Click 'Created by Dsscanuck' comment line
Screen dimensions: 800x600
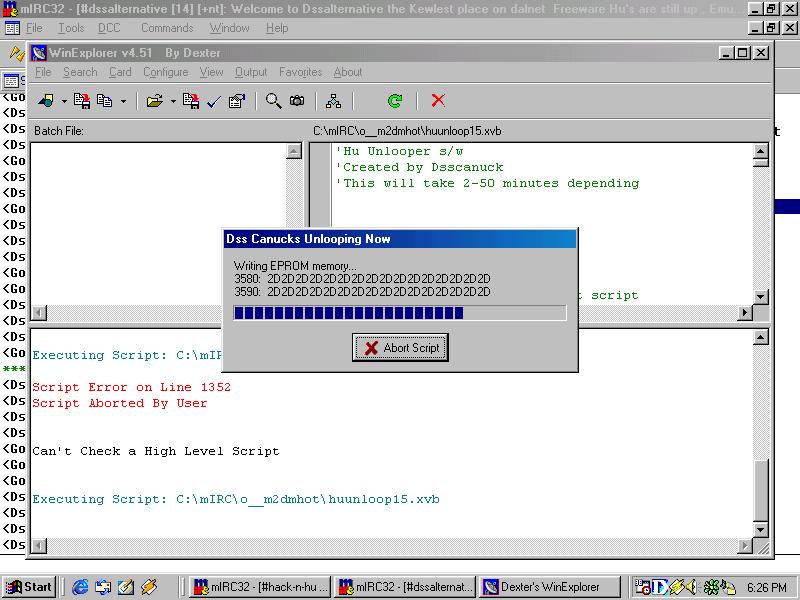420,167
